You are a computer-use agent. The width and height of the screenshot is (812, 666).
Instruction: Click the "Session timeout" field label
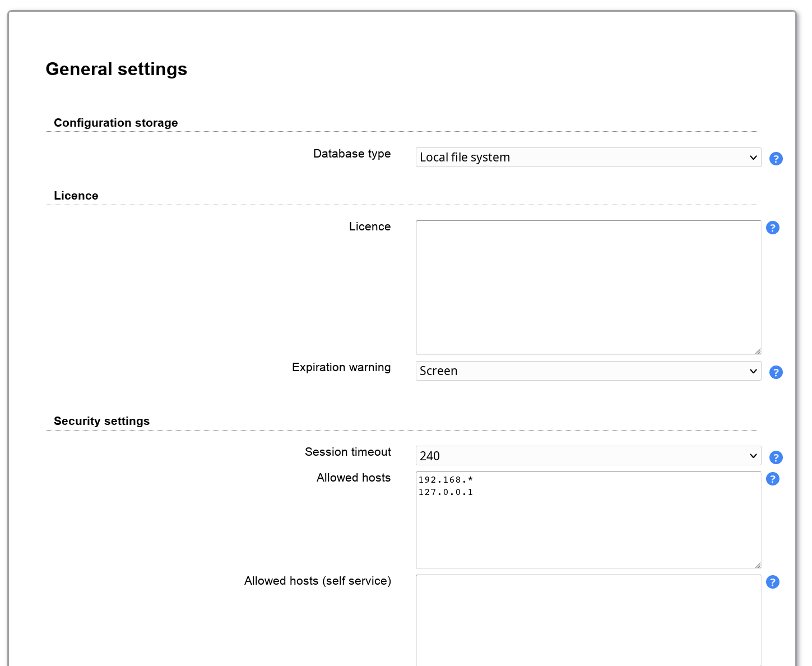(347, 452)
